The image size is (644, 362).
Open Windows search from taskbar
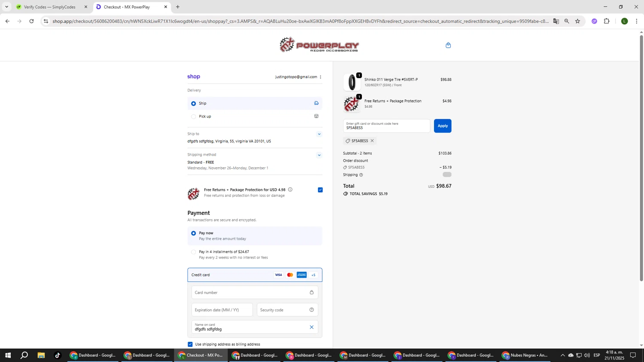pyautogui.click(x=24, y=355)
